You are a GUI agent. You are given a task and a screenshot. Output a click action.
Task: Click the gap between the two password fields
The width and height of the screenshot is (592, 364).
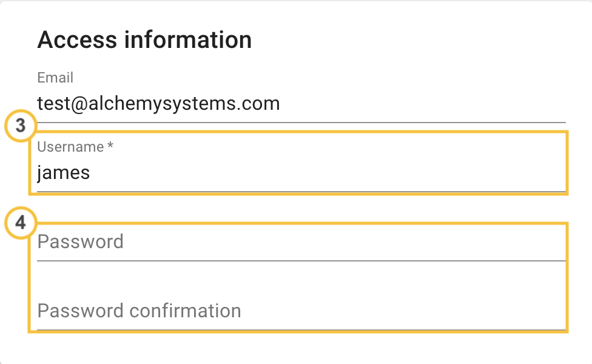(301, 280)
